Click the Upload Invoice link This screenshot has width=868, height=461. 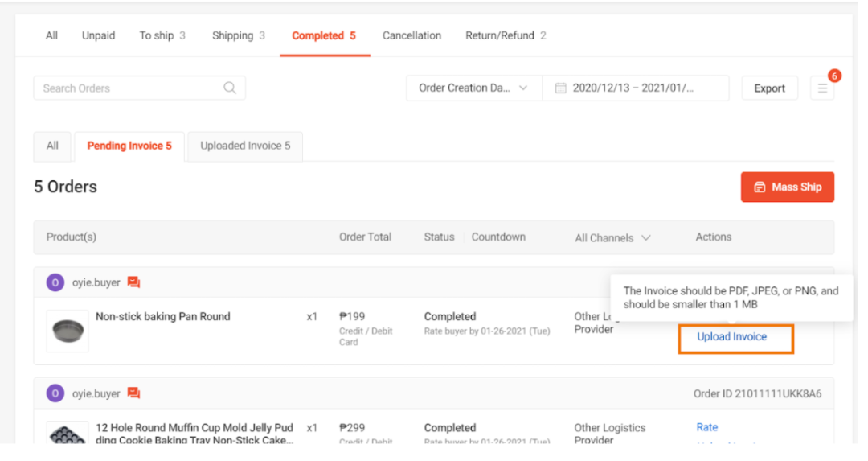coord(732,337)
